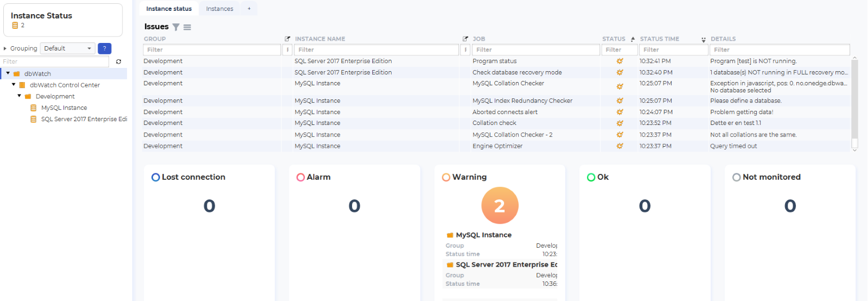Switch to the Instance status tab
868x301 pixels.
click(169, 9)
